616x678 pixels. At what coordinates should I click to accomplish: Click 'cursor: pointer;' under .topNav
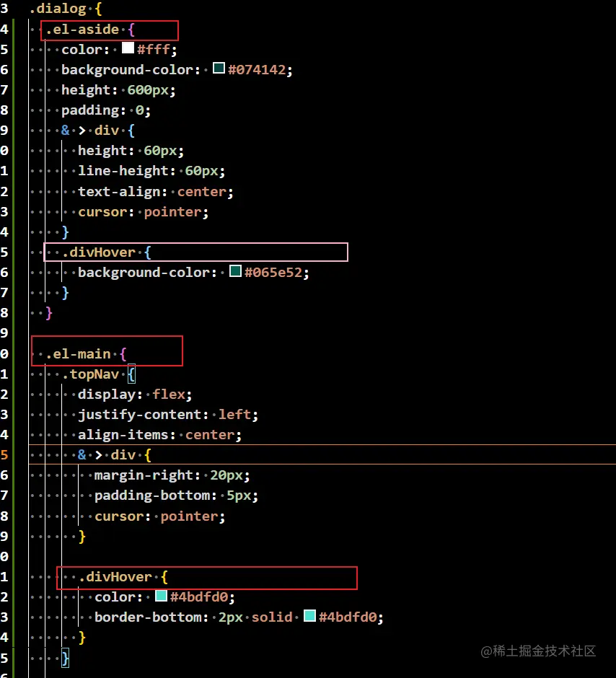tap(160, 516)
